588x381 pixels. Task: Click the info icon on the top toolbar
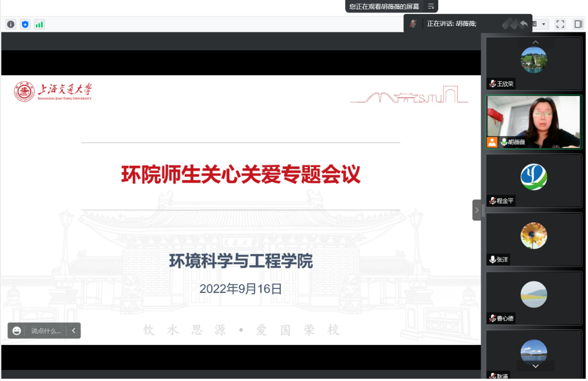point(10,24)
